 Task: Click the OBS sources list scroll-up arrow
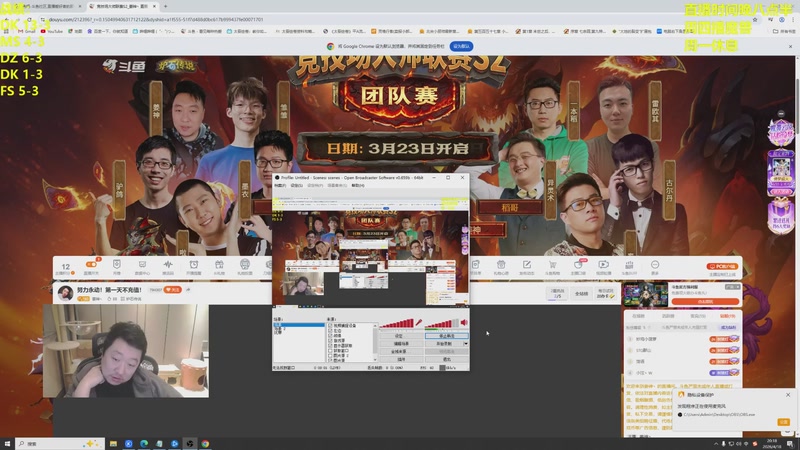pos(375,326)
